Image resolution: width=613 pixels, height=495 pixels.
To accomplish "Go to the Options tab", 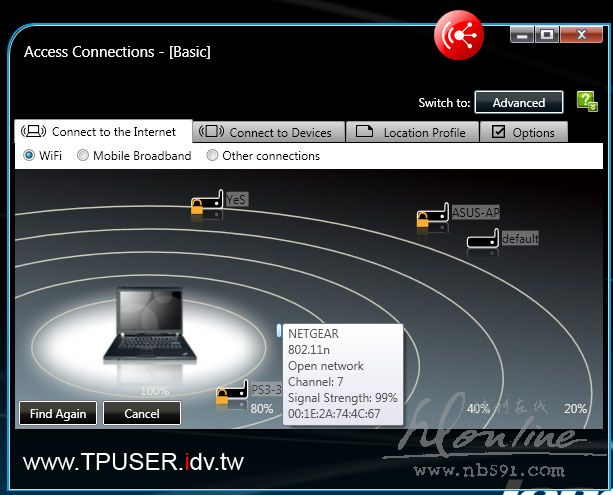I will click(x=523, y=132).
